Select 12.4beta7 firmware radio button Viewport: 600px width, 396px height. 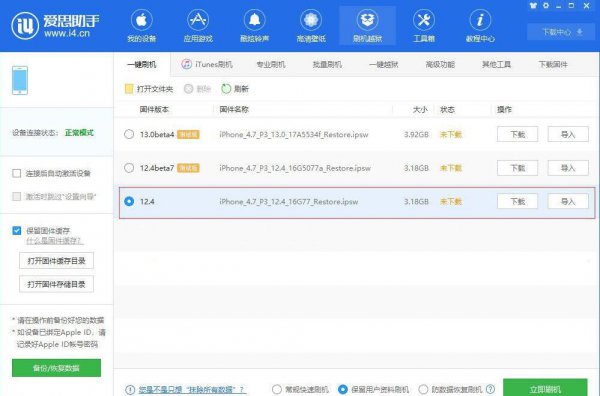click(129, 168)
